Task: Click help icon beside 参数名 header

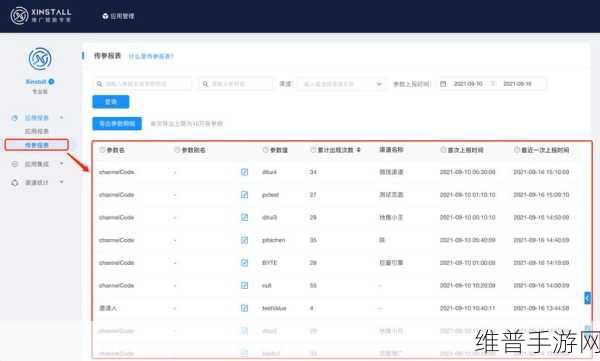Action: pyautogui.click(x=102, y=150)
